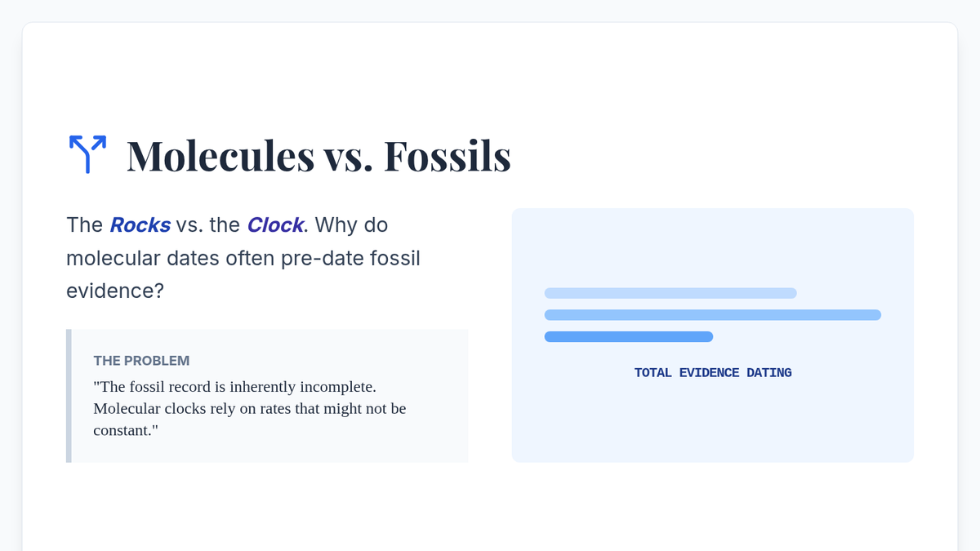Click the word "Fossils" in the heading
Image resolution: width=980 pixels, height=551 pixels.
click(x=447, y=155)
